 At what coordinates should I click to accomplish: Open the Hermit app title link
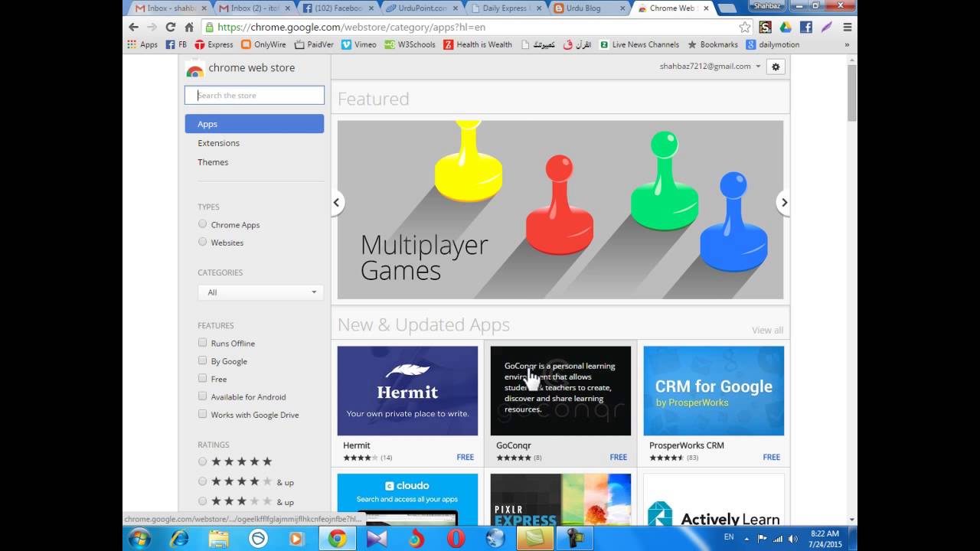pyautogui.click(x=357, y=445)
